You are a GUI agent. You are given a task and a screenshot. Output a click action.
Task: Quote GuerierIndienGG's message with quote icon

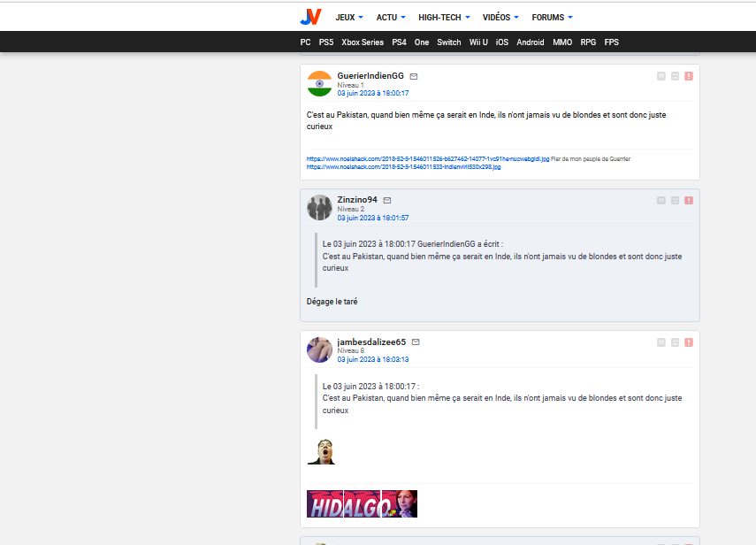pos(661,77)
